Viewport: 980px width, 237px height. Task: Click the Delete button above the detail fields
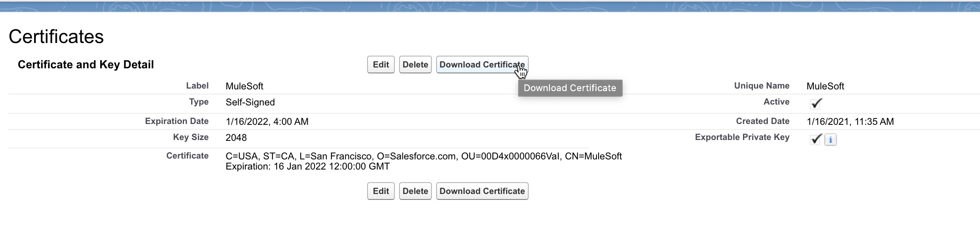pos(415,65)
